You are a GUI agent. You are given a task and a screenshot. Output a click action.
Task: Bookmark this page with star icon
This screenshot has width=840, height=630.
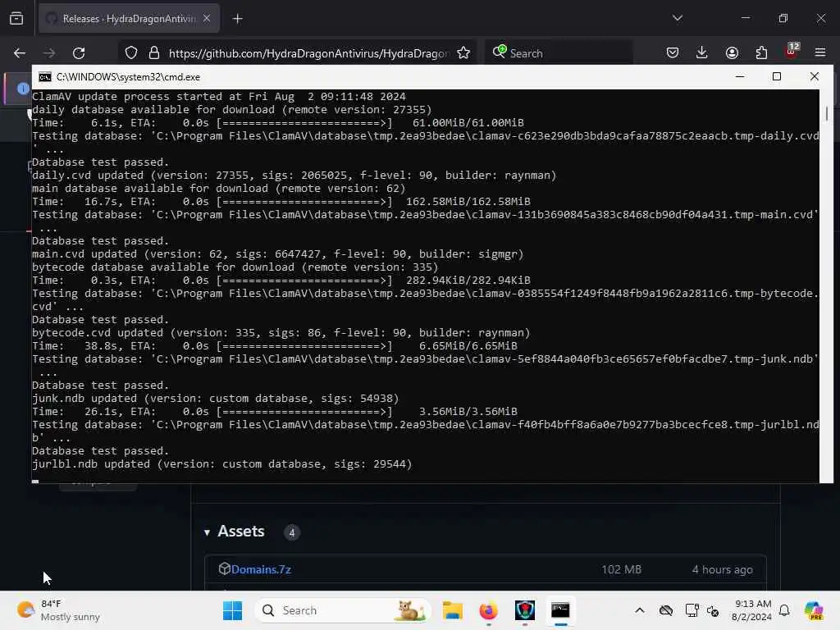pos(463,53)
